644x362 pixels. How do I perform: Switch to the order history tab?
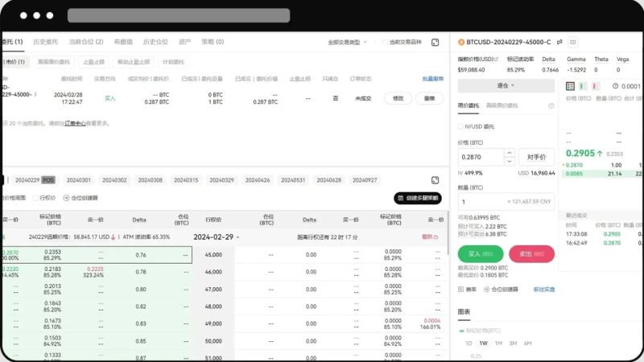coord(46,42)
